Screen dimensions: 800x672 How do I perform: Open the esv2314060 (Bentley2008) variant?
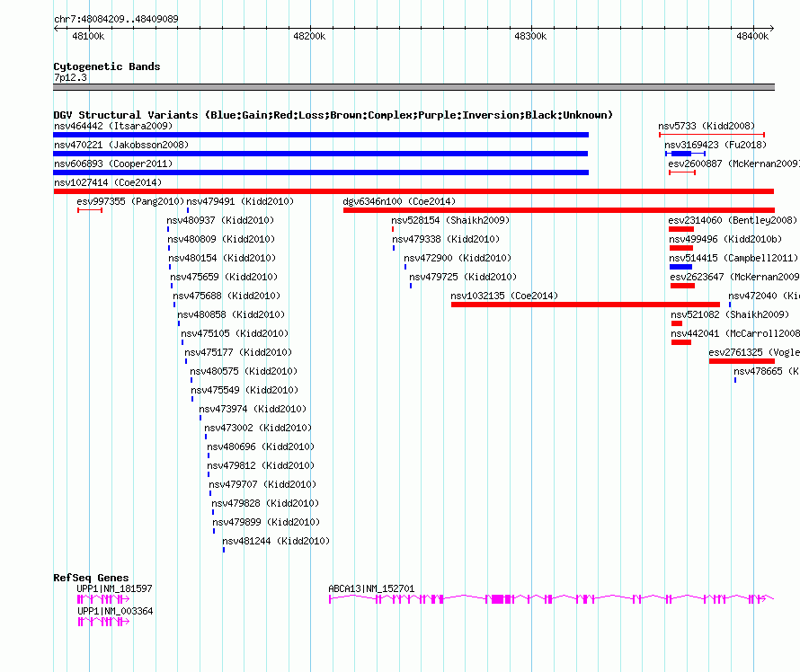(733, 220)
